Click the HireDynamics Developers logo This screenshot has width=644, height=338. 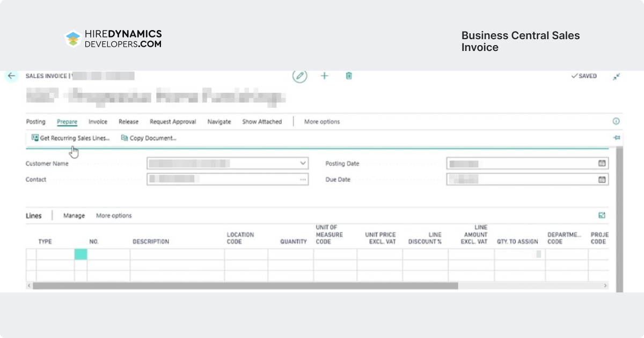(113, 39)
